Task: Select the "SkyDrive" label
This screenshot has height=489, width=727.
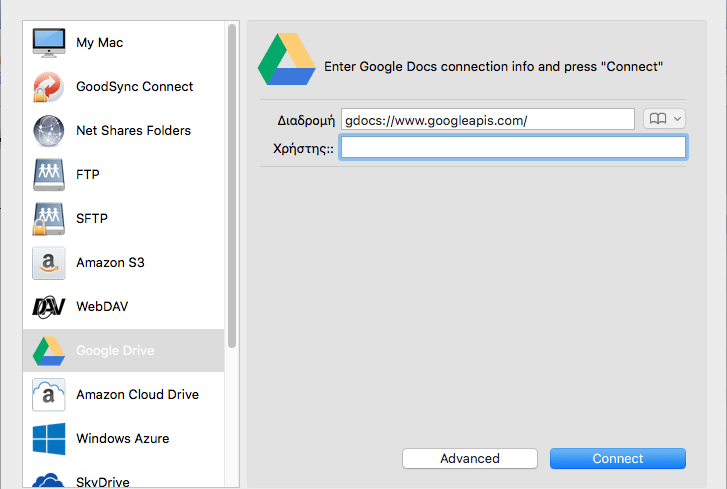Action: click(102, 482)
